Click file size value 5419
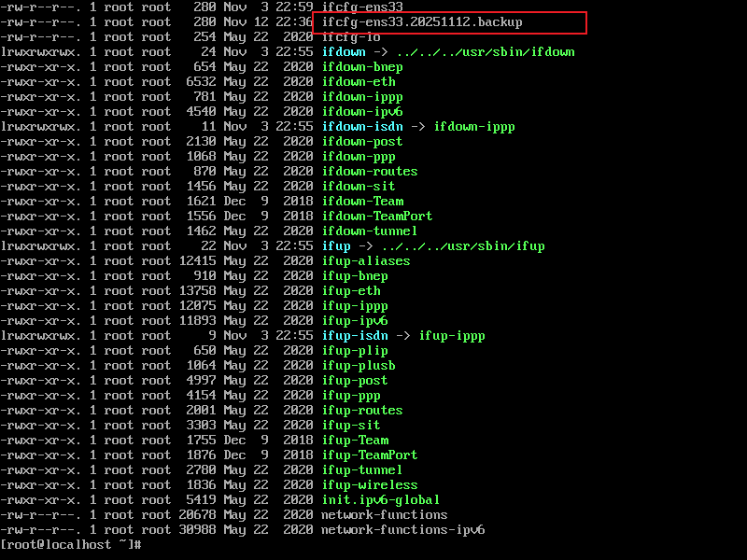 coord(201,500)
